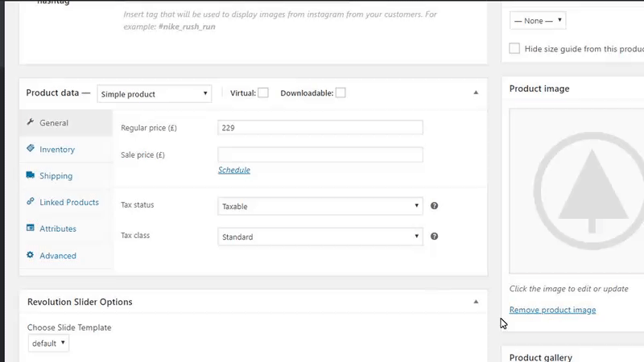Switch to the Inventory tab

[x=57, y=150]
